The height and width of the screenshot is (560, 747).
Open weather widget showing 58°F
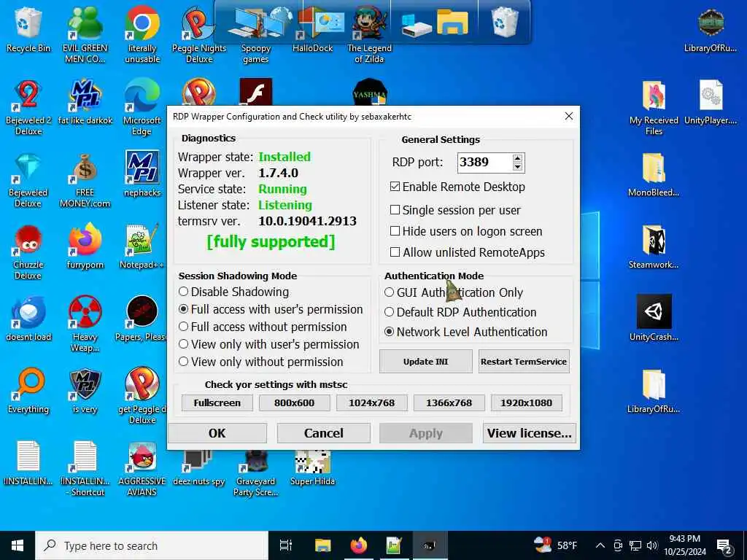pos(555,545)
